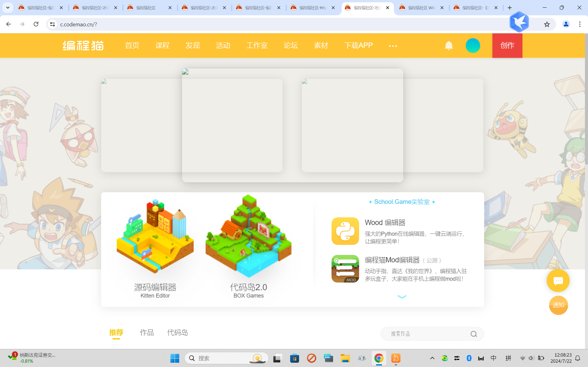Viewport: 588px width, 367px height.
Task: Open 下载APP in the navigation bar
Action: coord(358,46)
